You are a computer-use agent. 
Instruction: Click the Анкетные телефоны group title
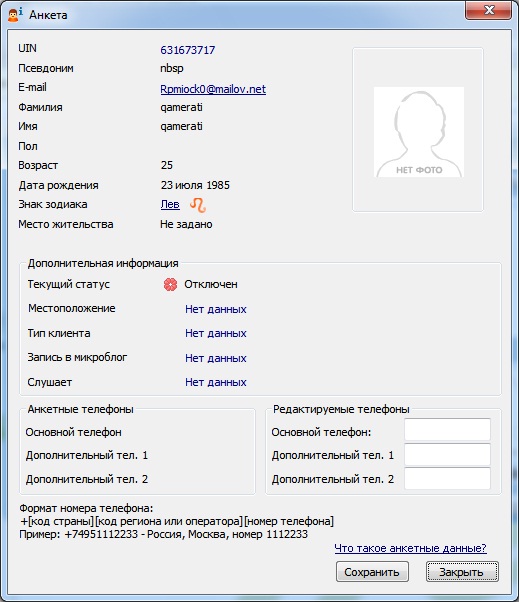(x=80, y=409)
